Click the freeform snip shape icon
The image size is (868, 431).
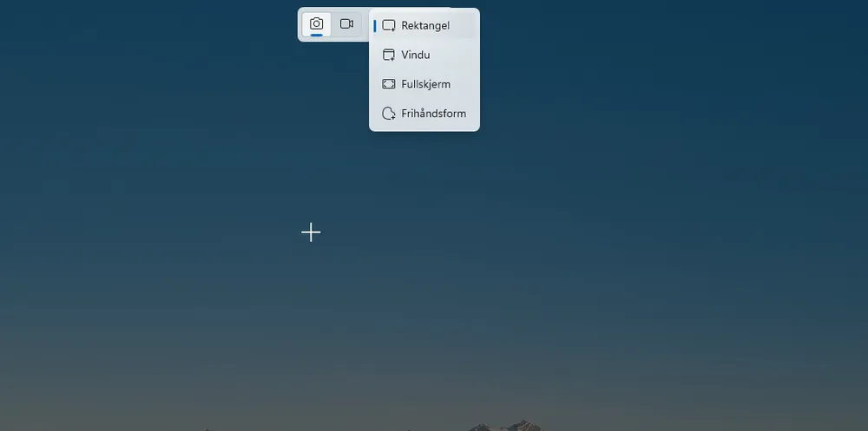coord(389,114)
